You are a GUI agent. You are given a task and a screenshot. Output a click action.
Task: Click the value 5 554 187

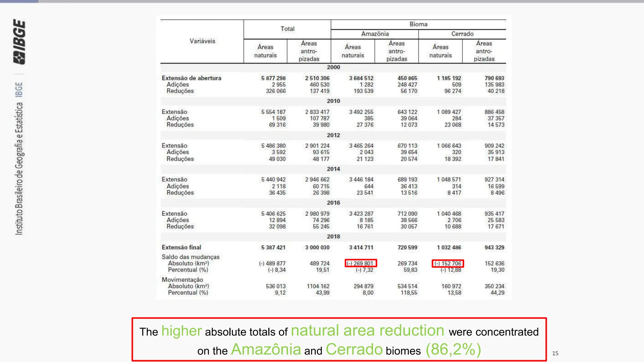coord(273,112)
